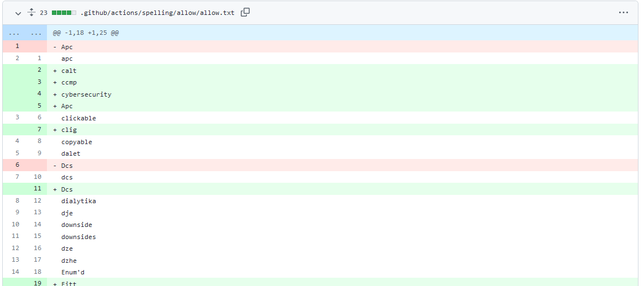Screen dimensions: 644x286
Task: Select new line number 2 beside calt
Action: (x=39, y=70)
